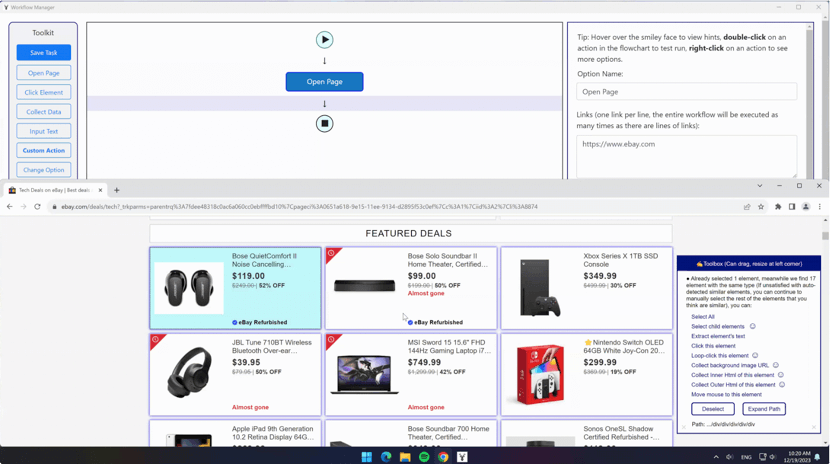Open the Nintendo Switch OLED deal
This screenshot has width=830, height=464.
pyautogui.click(x=587, y=375)
